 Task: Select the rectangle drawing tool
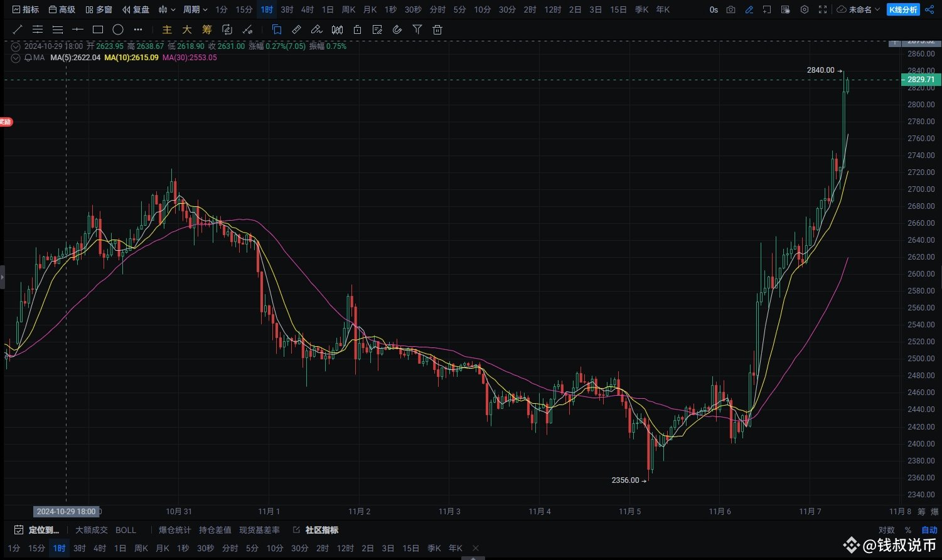pyautogui.click(x=98, y=29)
